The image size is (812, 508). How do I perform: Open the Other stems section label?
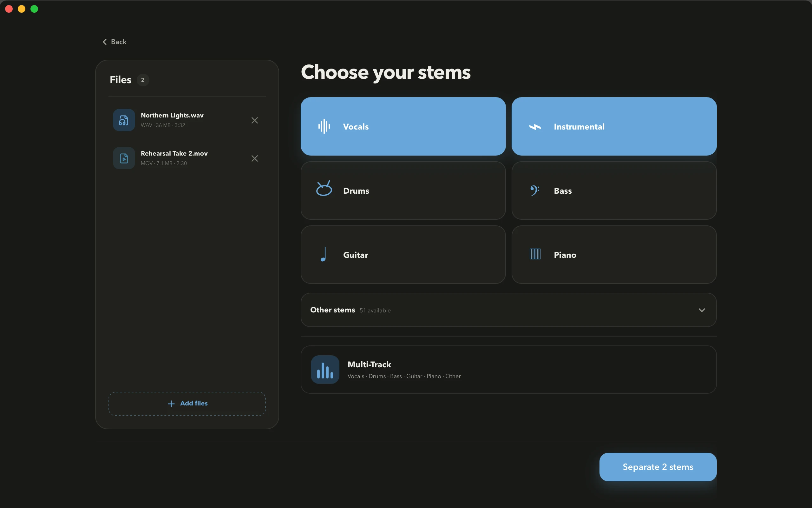(332, 310)
